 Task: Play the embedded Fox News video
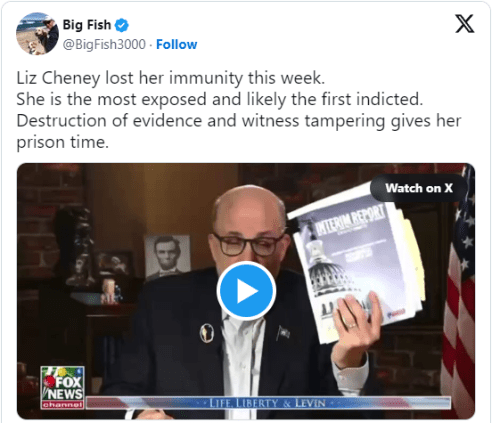(x=246, y=291)
